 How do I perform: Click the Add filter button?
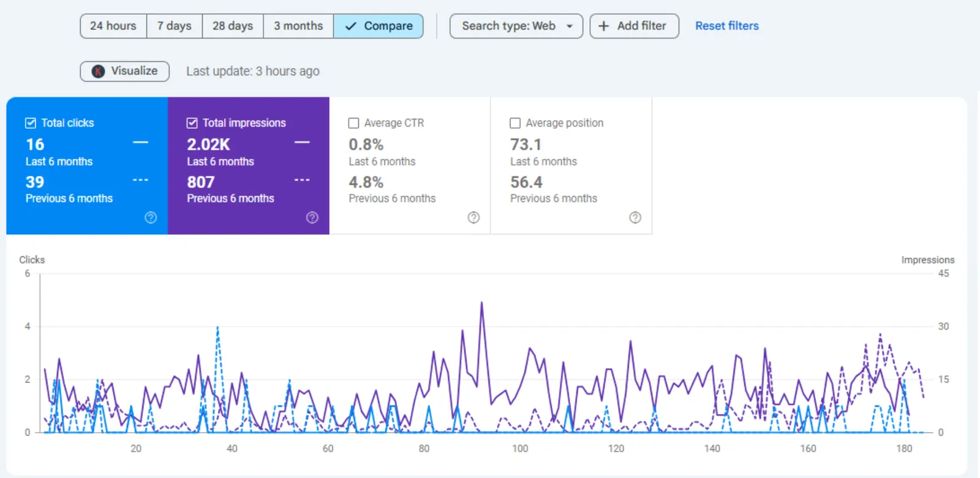point(634,26)
